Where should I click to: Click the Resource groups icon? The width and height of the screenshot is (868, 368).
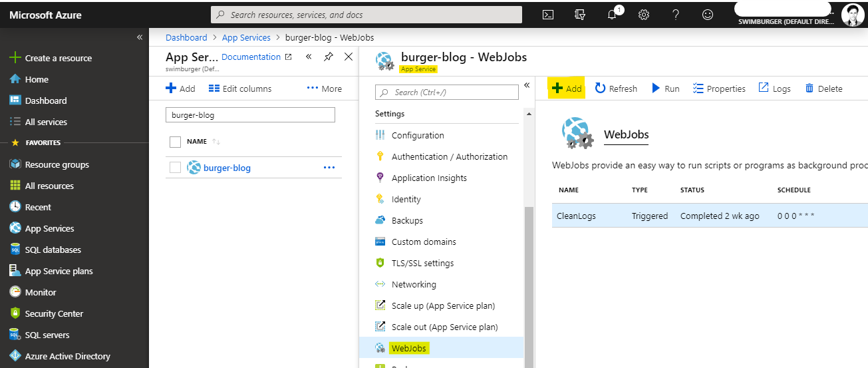click(x=15, y=164)
